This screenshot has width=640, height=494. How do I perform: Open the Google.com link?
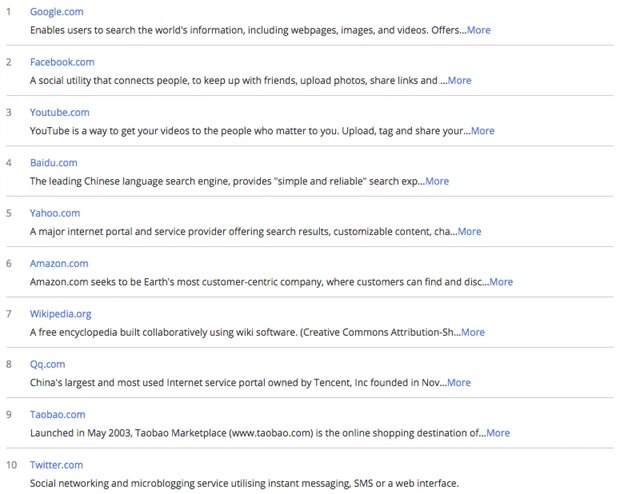(x=57, y=11)
